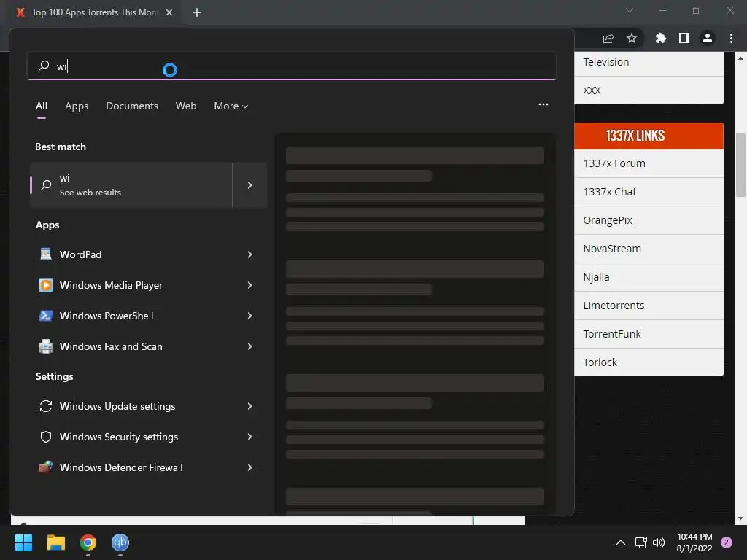Toggle Chrome side panel icon
The height and width of the screenshot is (560, 747).
(684, 38)
